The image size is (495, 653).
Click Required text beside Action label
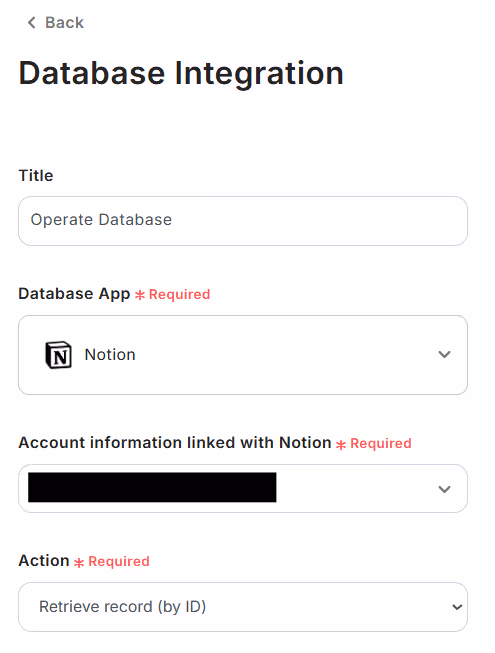[x=119, y=561]
